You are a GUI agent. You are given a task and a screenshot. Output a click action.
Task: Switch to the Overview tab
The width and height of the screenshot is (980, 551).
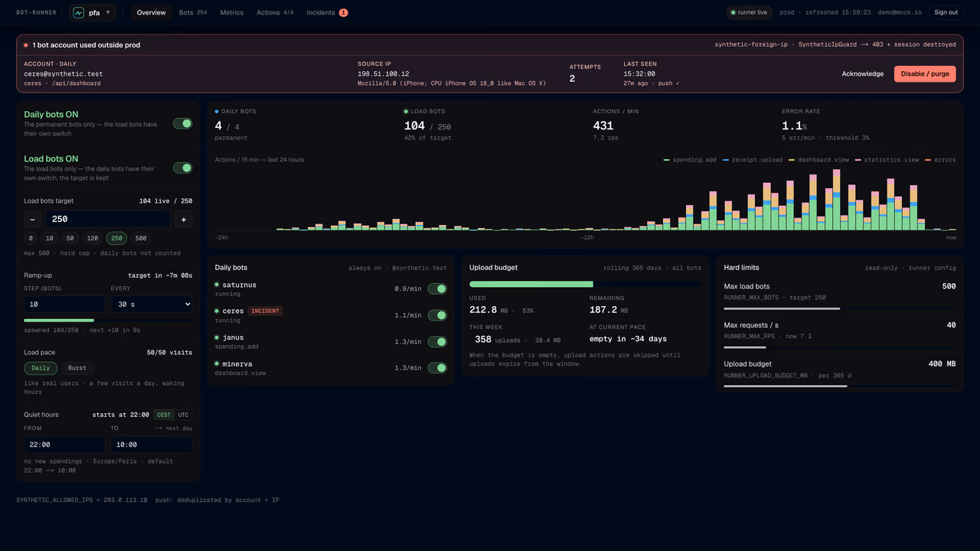152,12
